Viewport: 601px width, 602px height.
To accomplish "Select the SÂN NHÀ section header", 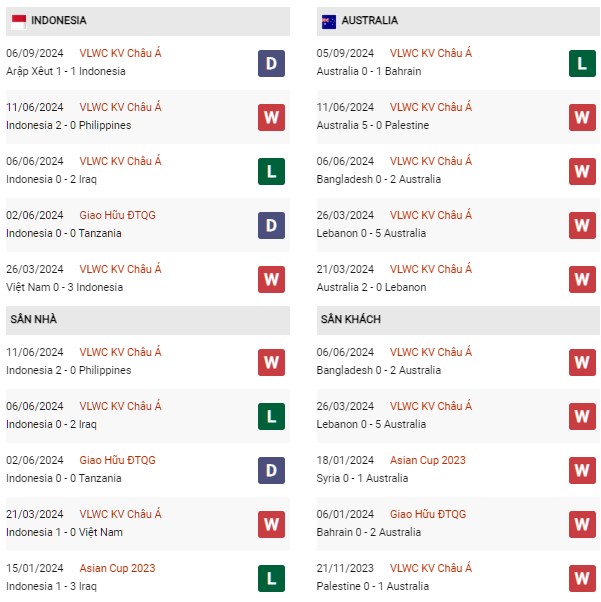I will [148, 319].
